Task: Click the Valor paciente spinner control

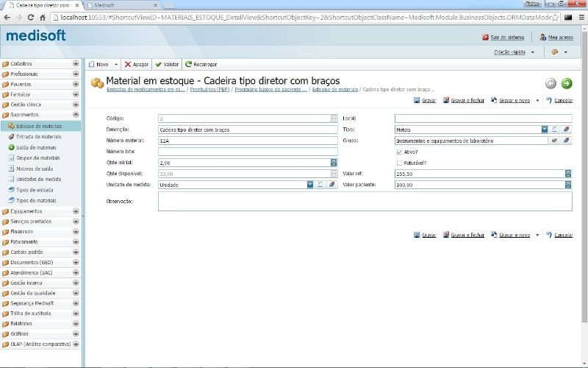Action: pos(568,185)
